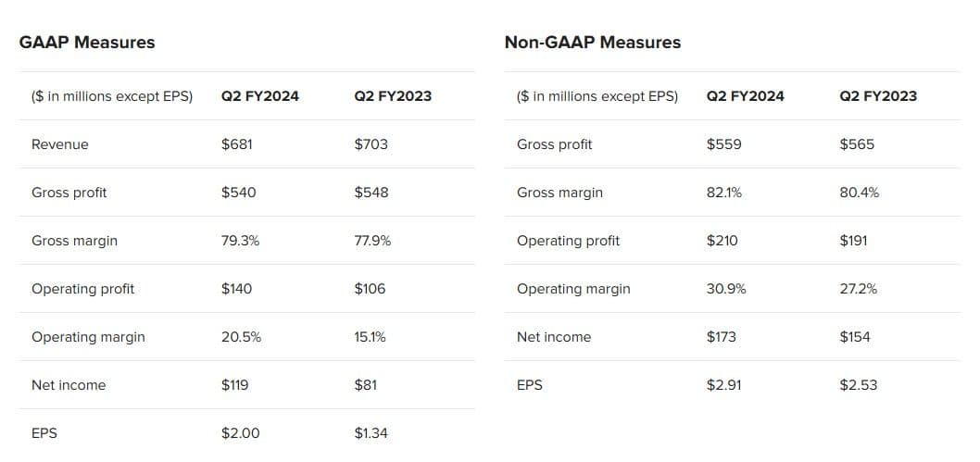This screenshot has width=980, height=462.
Task: Click the GAAP Operating profit row label
Action: click(83, 289)
